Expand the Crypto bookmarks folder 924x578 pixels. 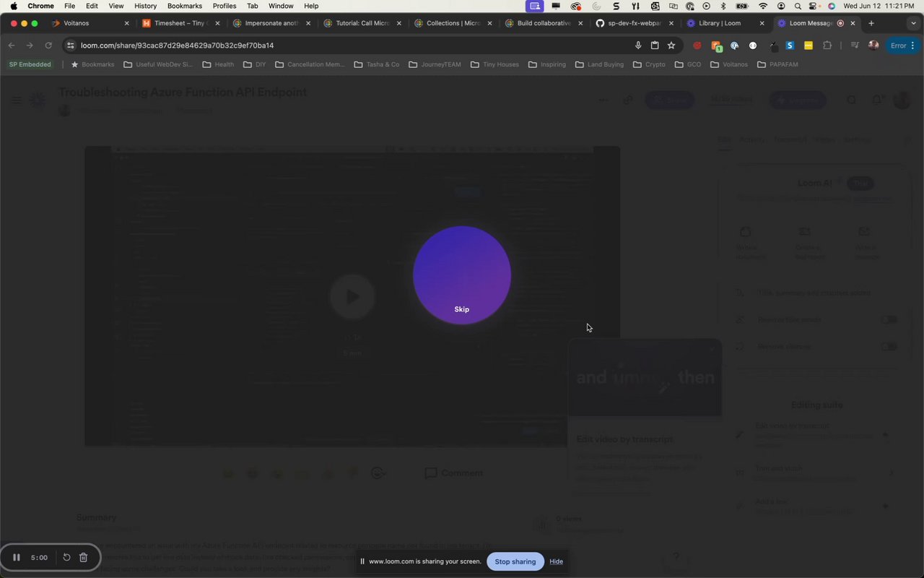pos(649,64)
